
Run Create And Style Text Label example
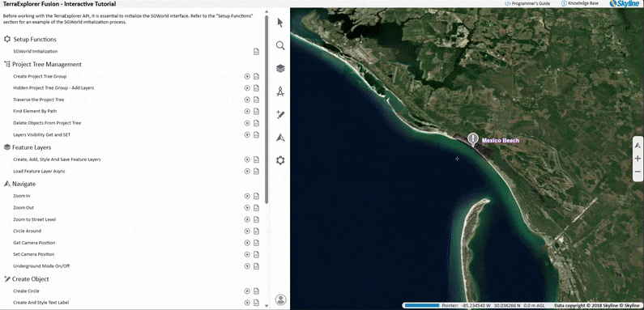pos(247,303)
